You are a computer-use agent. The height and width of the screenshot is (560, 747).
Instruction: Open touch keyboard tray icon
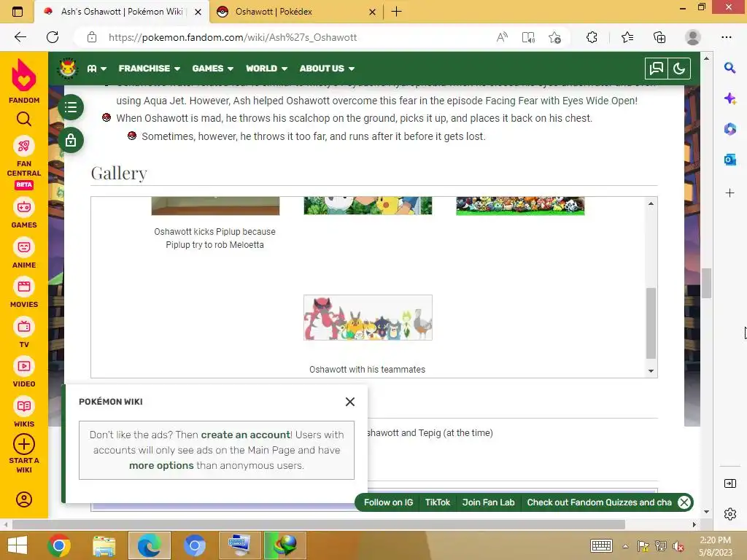[601, 545]
